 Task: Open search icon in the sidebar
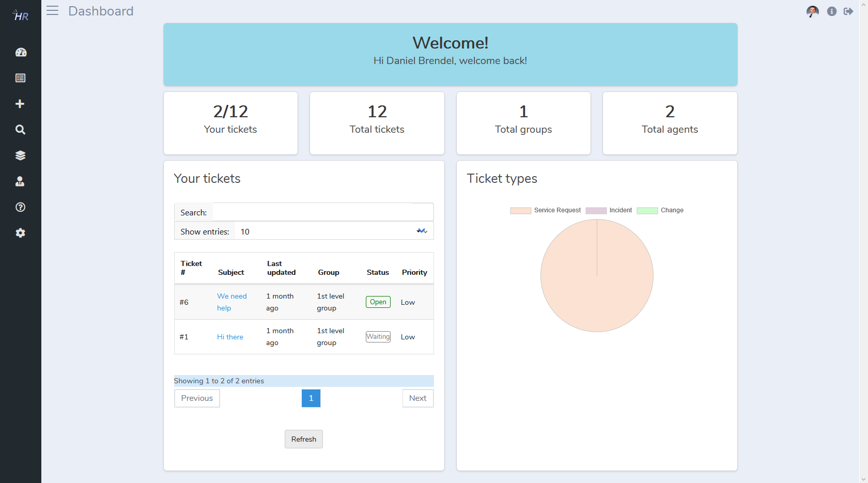coord(20,130)
